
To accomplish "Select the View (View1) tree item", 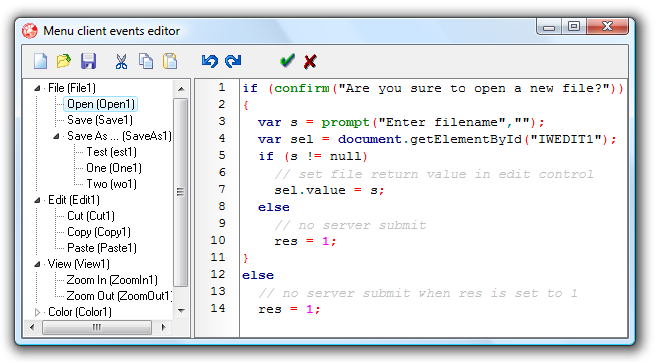I will (79, 264).
